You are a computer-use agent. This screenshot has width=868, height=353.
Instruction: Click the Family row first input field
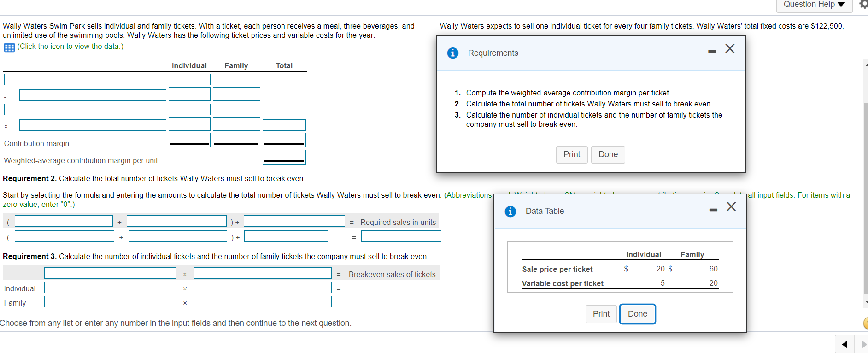click(110, 302)
